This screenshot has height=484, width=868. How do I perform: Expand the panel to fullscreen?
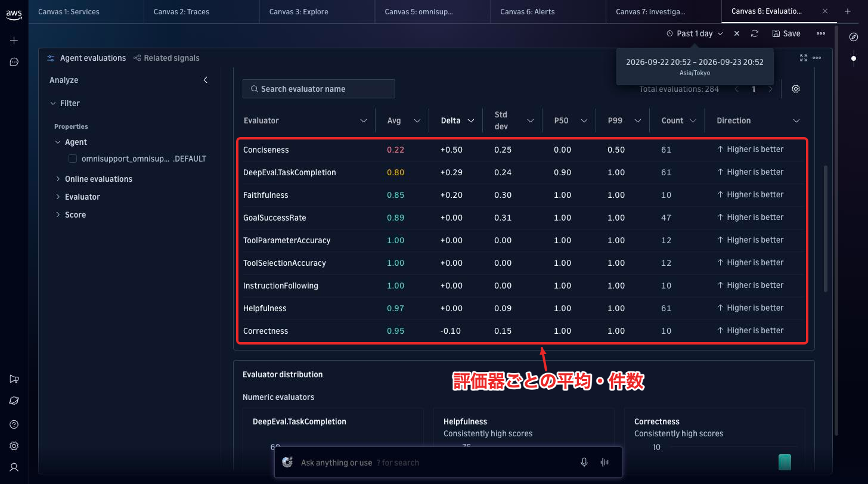[x=804, y=58]
